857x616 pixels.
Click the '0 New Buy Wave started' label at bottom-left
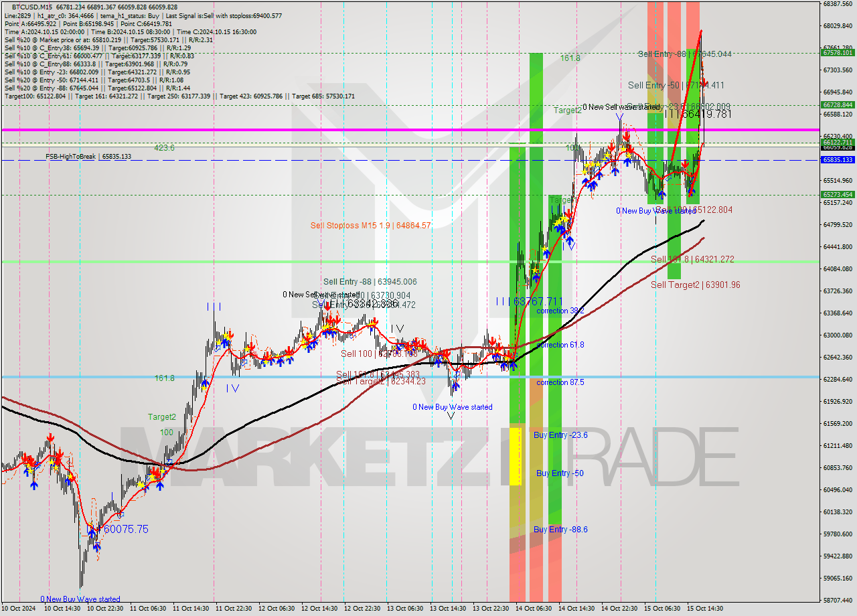point(80,599)
